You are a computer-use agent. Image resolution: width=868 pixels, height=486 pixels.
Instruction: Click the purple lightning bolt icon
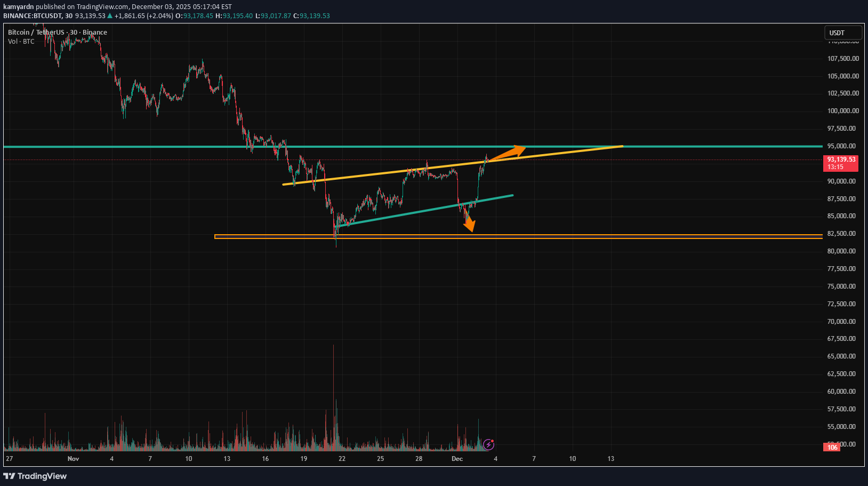[488, 444]
